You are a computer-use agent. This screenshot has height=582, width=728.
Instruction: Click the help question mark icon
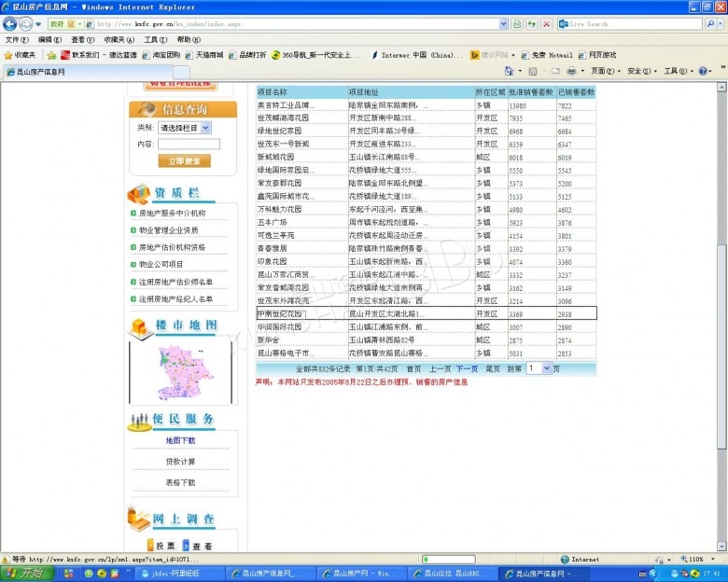(x=703, y=71)
